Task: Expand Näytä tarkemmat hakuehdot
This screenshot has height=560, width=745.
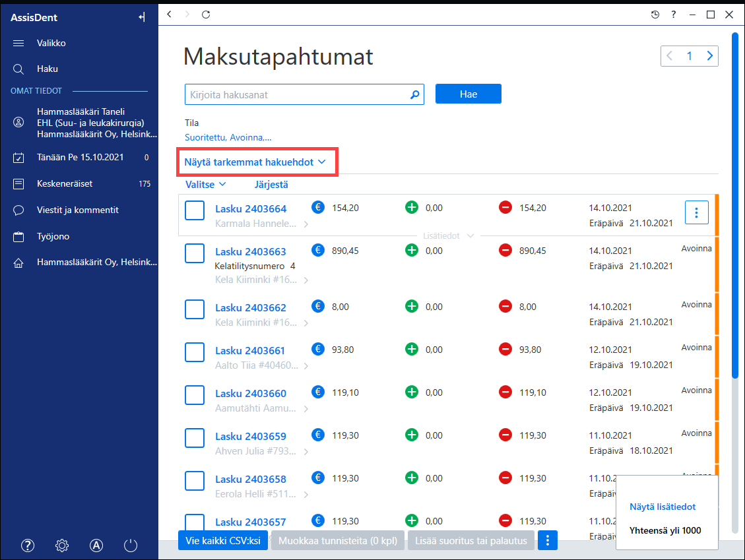Action: (255, 162)
